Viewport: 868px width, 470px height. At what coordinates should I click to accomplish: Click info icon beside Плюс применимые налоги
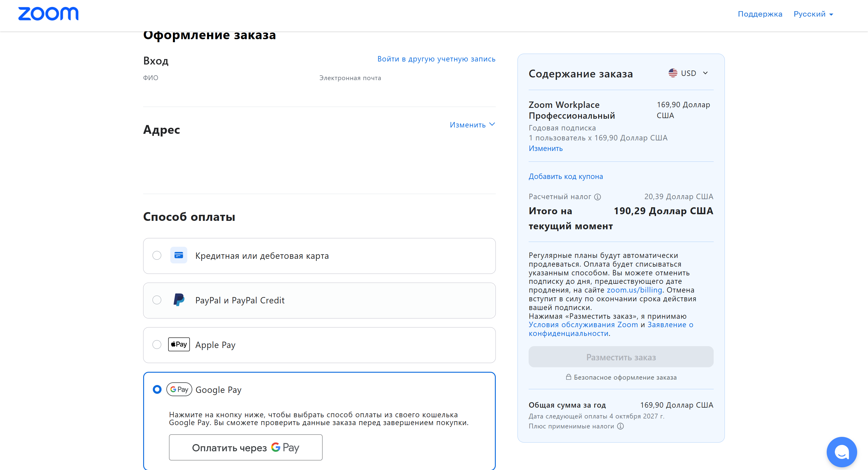point(620,426)
